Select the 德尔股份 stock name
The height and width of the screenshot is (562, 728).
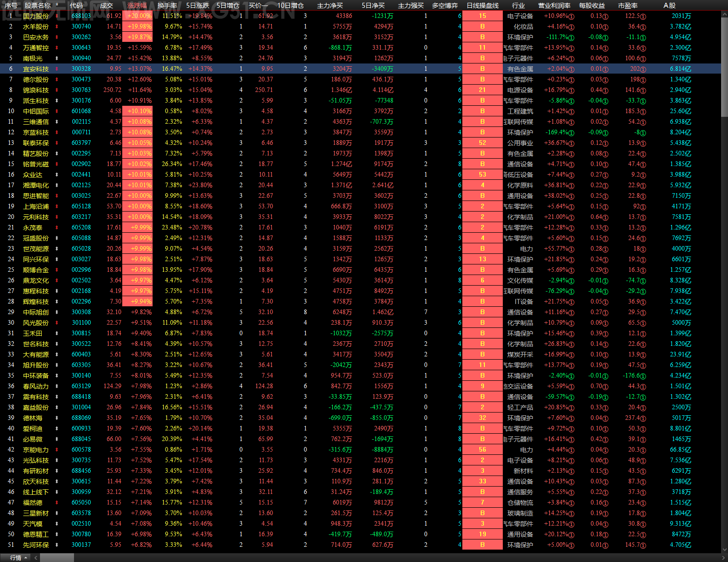36,80
